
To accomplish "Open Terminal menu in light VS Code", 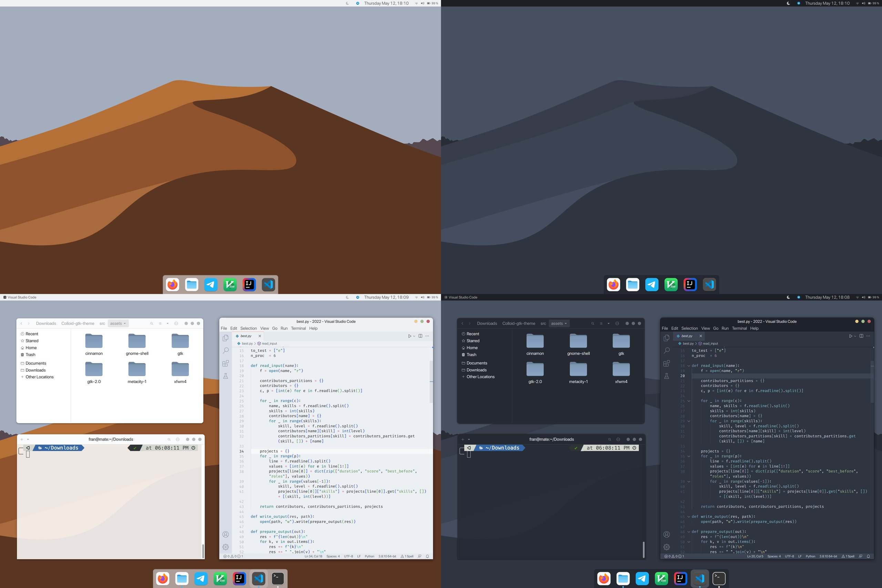I will [298, 328].
